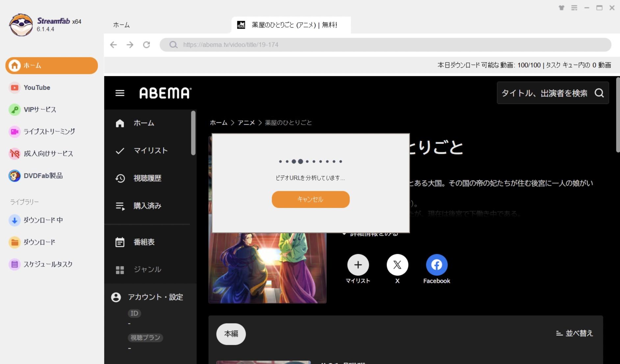Open 成人向けサービス in the sidebar

[41, 154]
